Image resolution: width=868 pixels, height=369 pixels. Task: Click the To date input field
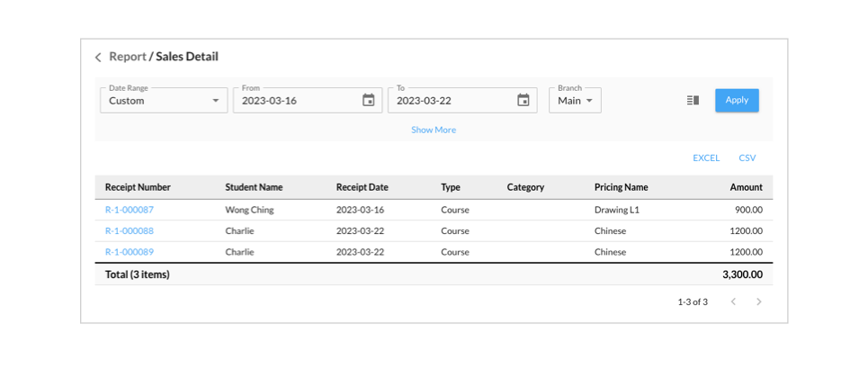(x=462, y=100)
